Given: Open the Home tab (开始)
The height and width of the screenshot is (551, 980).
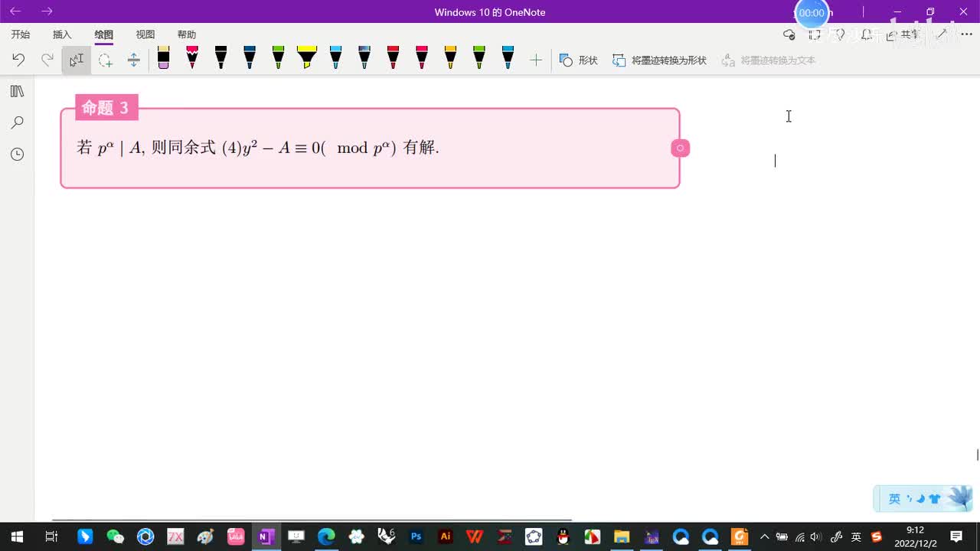Looking at the screenshot, I should tap(21, 34).
